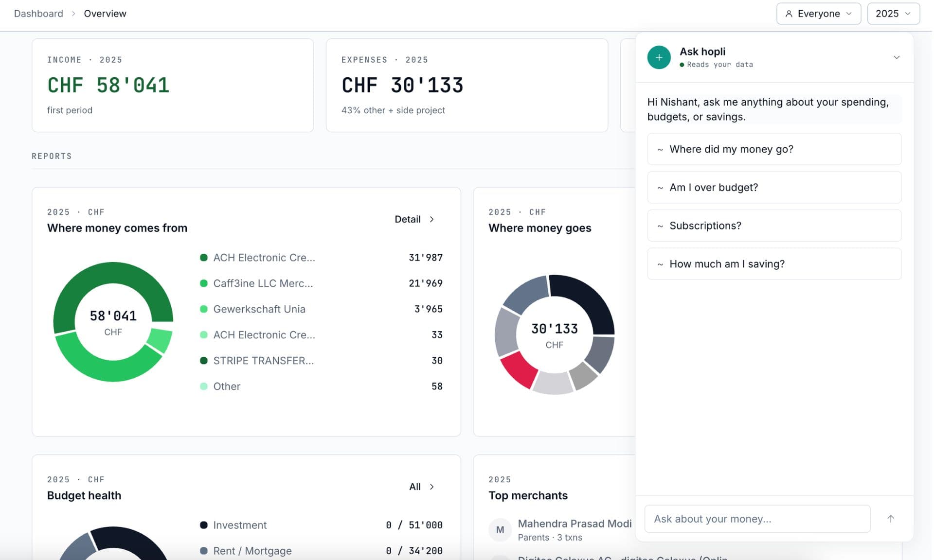This screenshot has width=934, height=560.
Task: Click the pale green dot beside Other
Action: tap(204, 386)
